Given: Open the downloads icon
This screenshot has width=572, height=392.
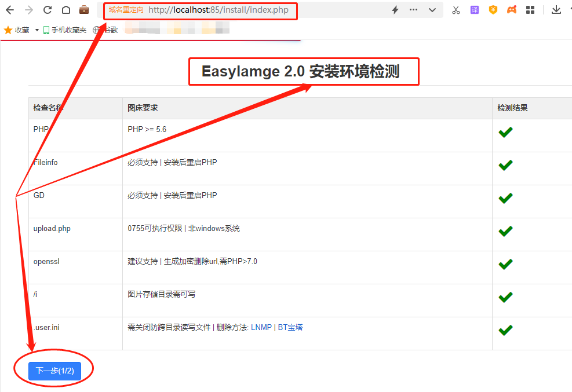Looking at the screenshot, I should 556,10.
